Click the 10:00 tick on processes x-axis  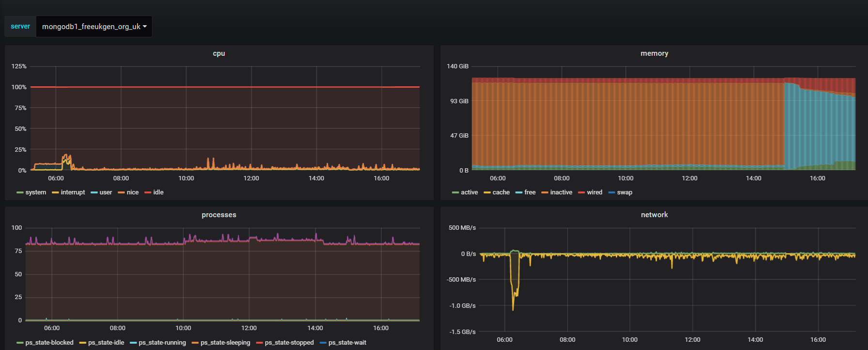183,328
